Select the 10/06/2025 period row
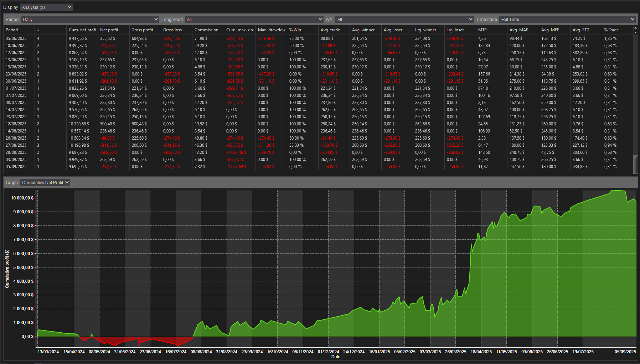The height and width of the screenshot is (364, 640). 318,46
